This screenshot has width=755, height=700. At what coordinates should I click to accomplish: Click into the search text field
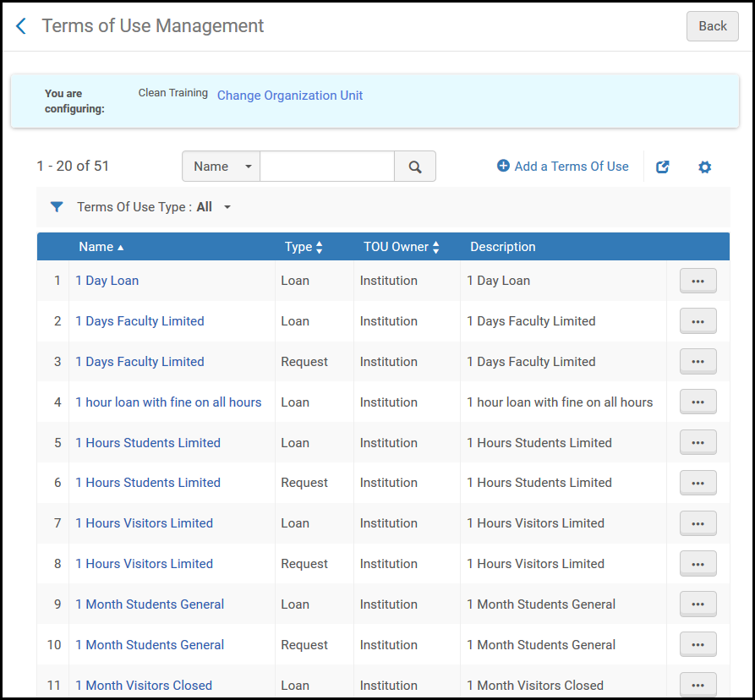coord(327,167)
